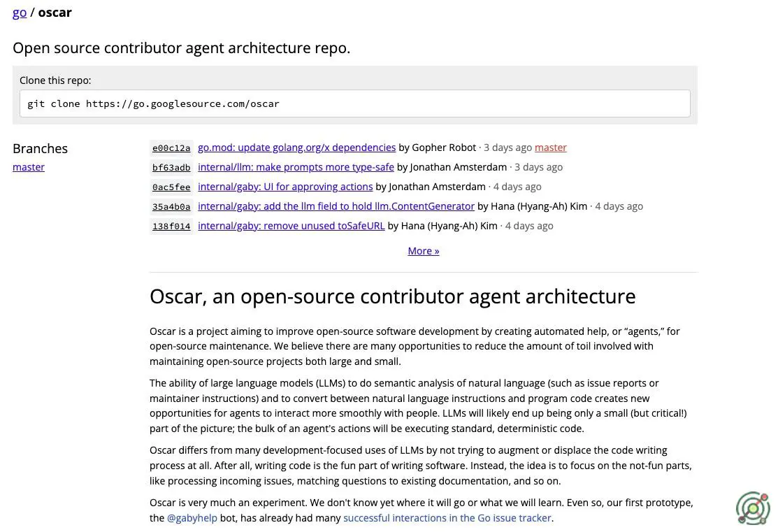Click the green orbit extension icon
This screenshot has height=532, width=778.
click(753, 508)
